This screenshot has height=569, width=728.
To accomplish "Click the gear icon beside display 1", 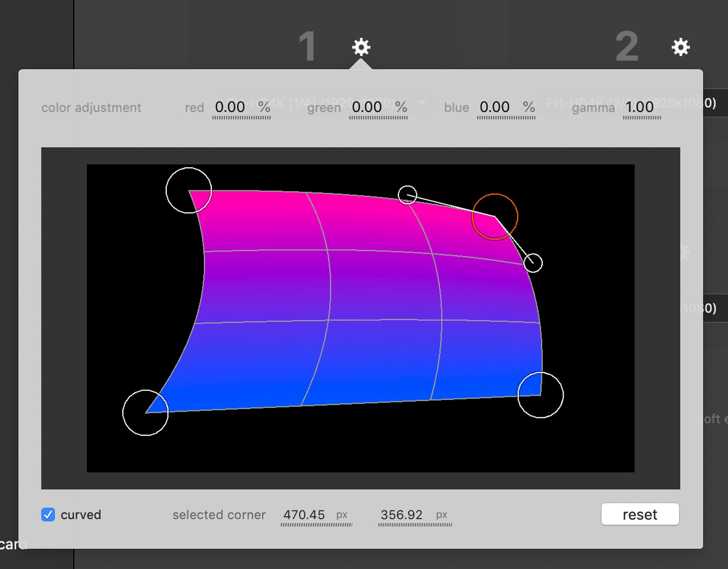I will pos(361,47).
